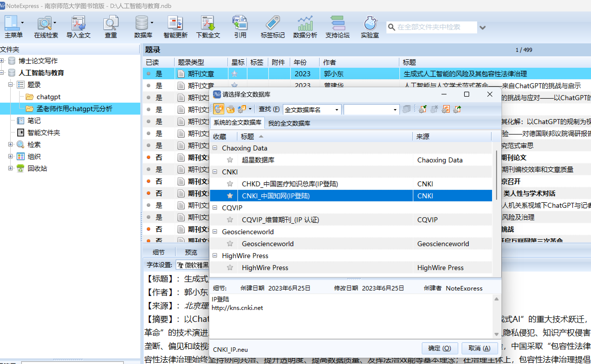Click the database list vertical scrollbar
The image size is (591, 364).
(x=496, y=175)
